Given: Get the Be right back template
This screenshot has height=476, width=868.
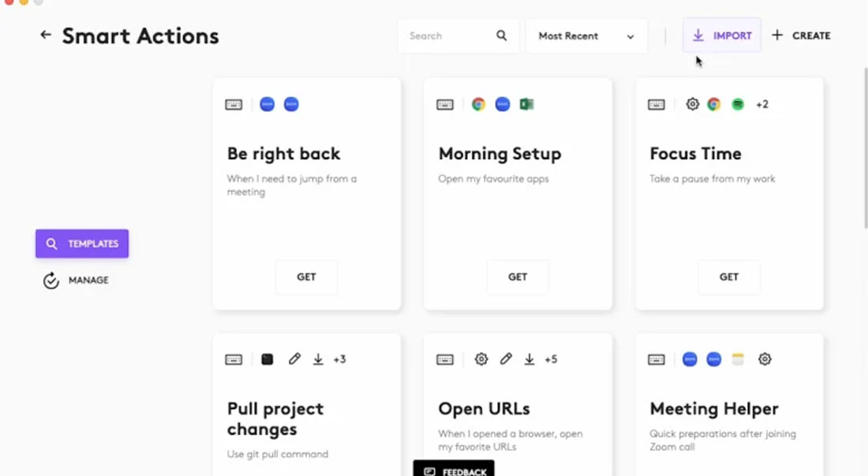Looking at the screenshot, I should 306,277.
